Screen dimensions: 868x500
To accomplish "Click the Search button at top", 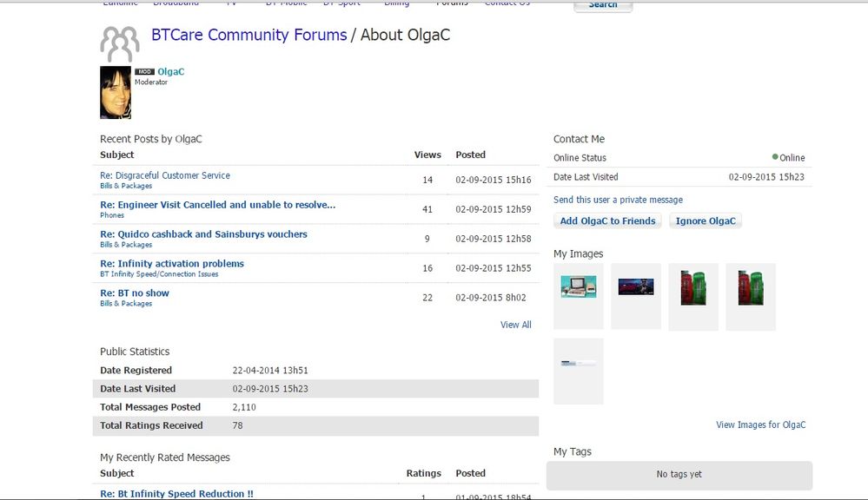I will (603, 5).
